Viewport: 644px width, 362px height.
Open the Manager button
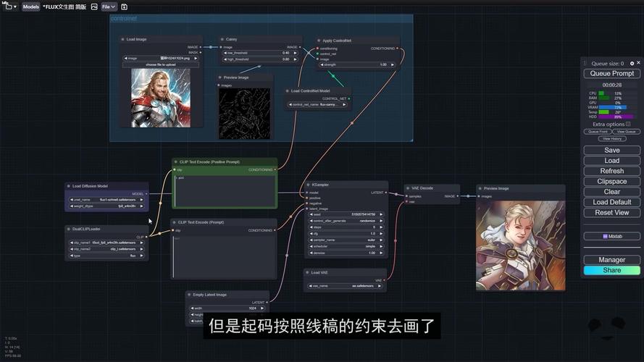tap(611, 260)
